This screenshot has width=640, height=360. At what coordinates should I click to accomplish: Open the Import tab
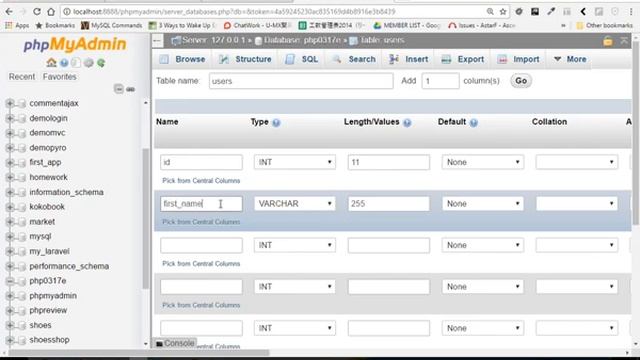518,59
